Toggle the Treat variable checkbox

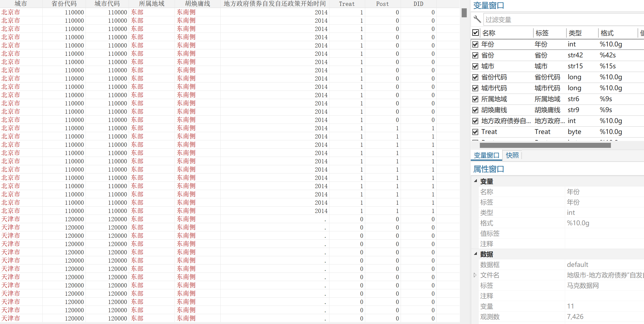point(475,132)
